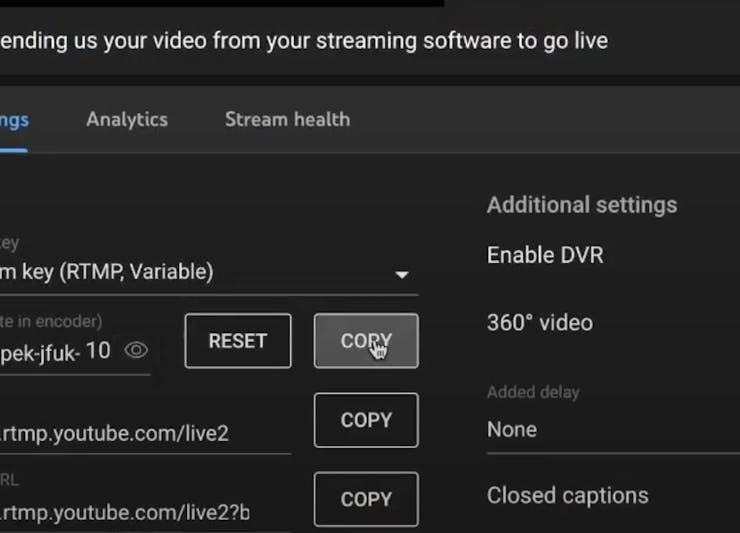740x533 pixels.
Task: Open the Analytics tab
Action: pos(127,119)
